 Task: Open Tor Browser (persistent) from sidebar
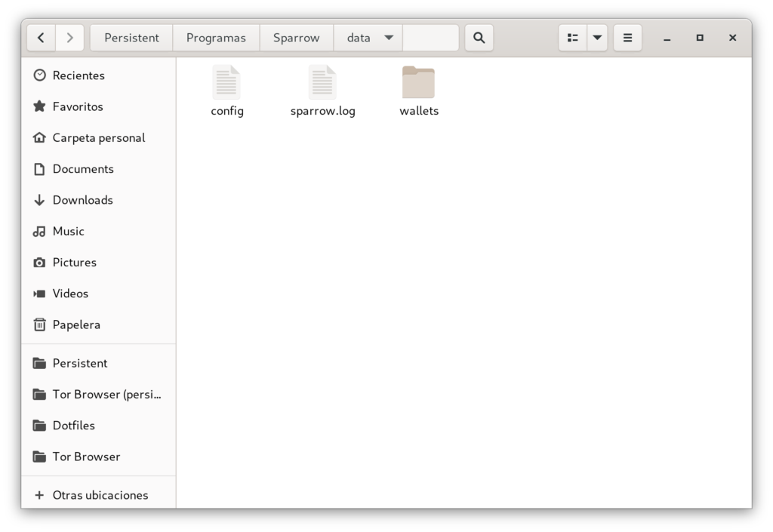pyautogui.click(x=98, y=394)
